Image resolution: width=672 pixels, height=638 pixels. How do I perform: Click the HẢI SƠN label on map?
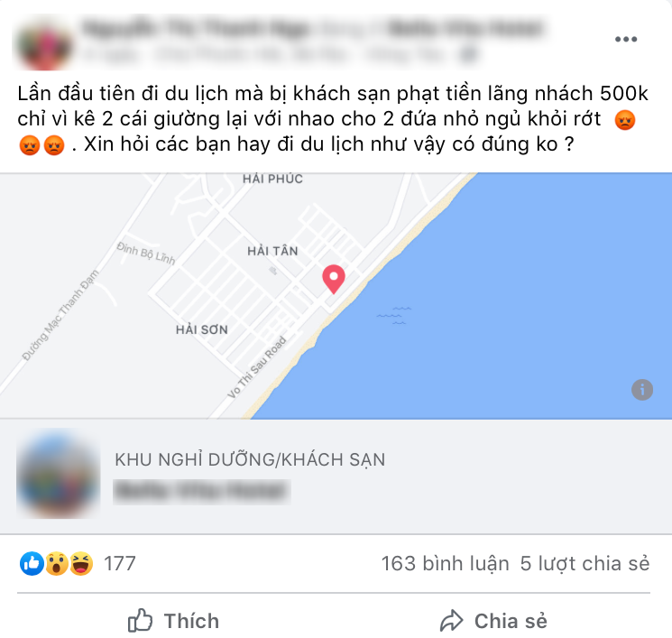[202, 329]
